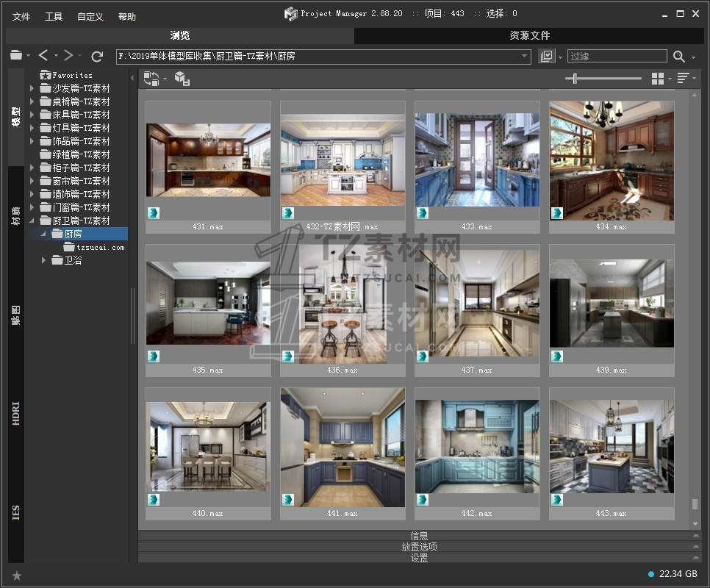710x588 pixels.
Task: Open the sort order options icon
Action: pos(683,79)
